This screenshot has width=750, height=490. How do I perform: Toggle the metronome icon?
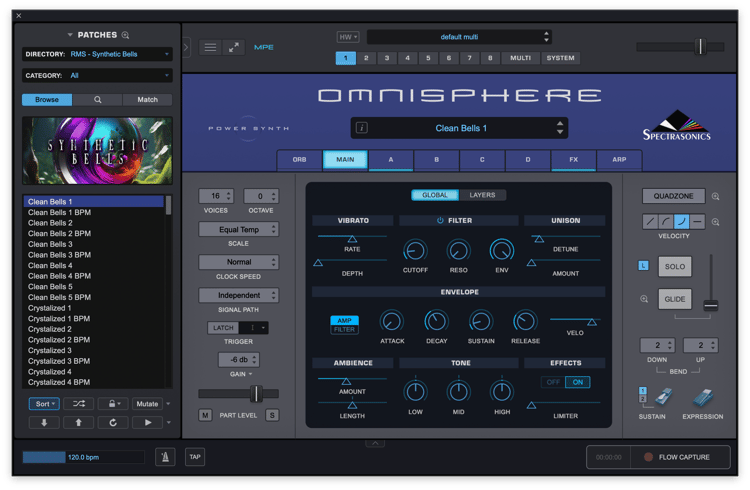pos(165,457)
